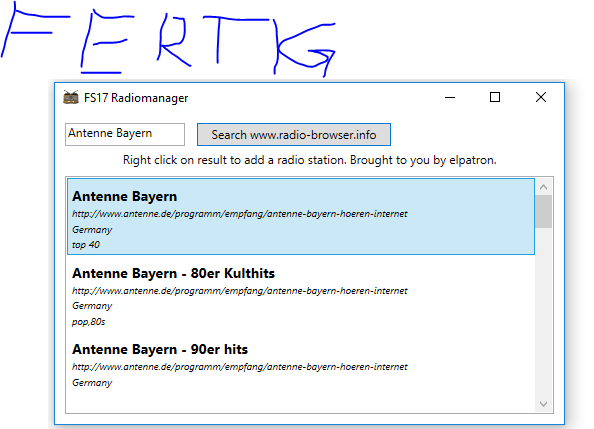Click the Search www.radio-browser.info button

coord(294,135)
